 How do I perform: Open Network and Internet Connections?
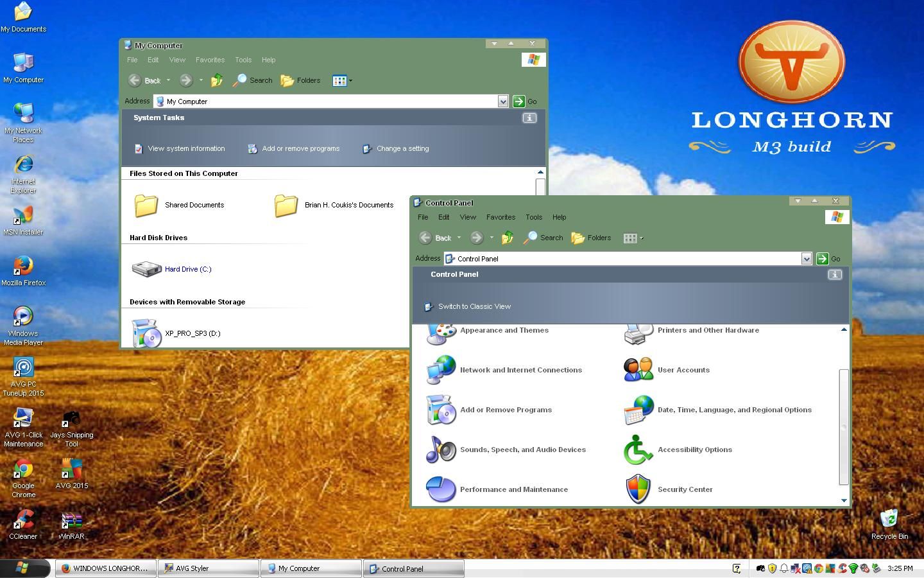(520, 369)
